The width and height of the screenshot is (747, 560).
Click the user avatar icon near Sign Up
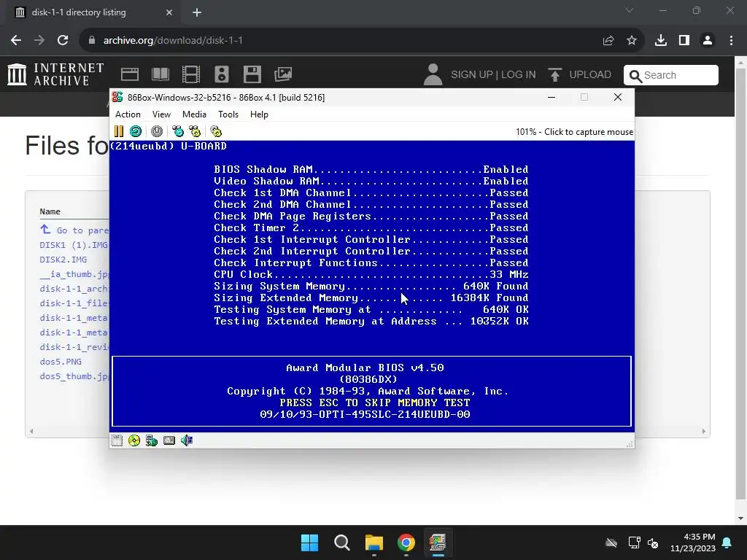[433, 75]
